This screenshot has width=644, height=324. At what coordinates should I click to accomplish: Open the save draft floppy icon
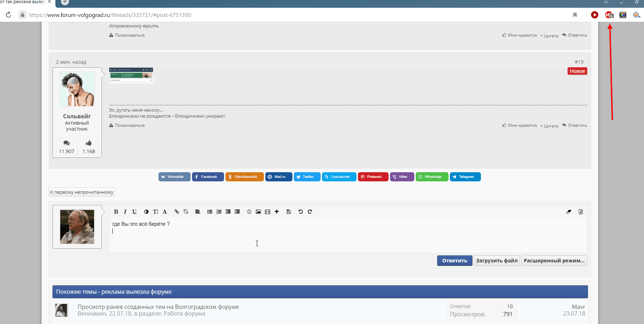pyautogui.click(x=289, y=212)
